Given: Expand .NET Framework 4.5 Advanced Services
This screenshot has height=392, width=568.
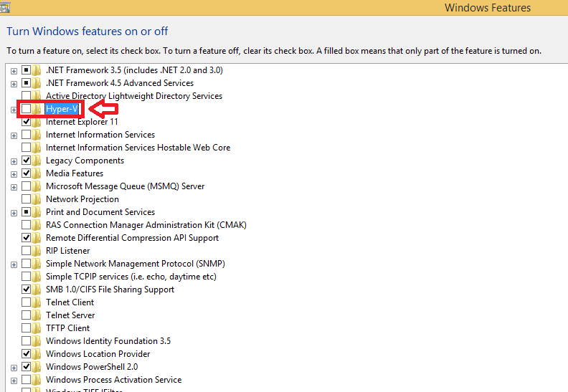Looking at the screenshot, I should point(14,85).
